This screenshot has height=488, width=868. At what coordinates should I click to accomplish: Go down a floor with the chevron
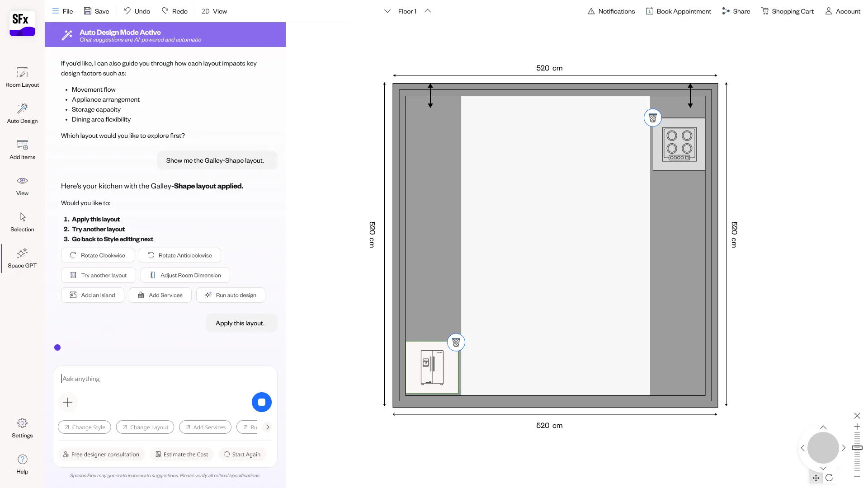click(x=387, y=11)
